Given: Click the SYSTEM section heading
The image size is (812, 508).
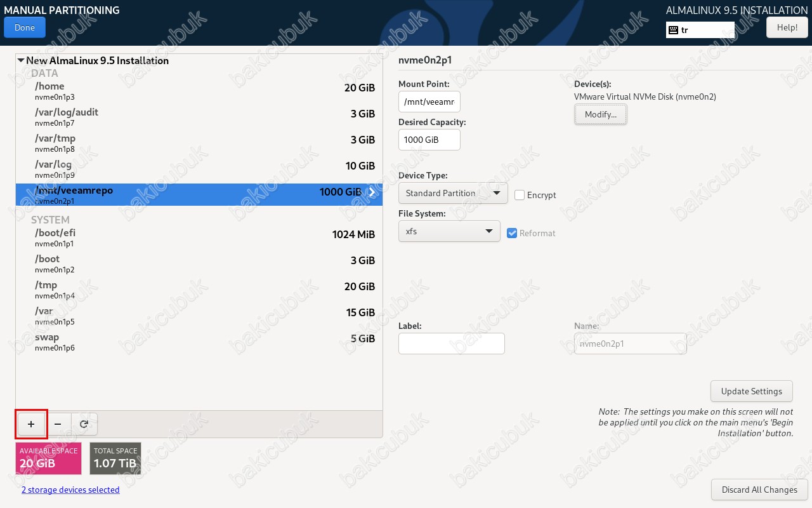Looking at the screenshot, I should click(50, 220).
